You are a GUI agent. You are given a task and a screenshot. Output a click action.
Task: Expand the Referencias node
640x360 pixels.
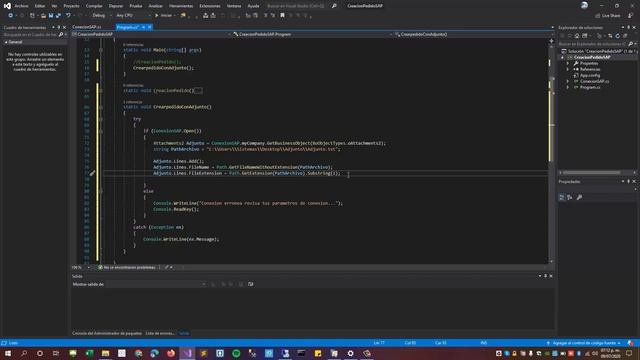pyautogui.click(x=568, y=69)
